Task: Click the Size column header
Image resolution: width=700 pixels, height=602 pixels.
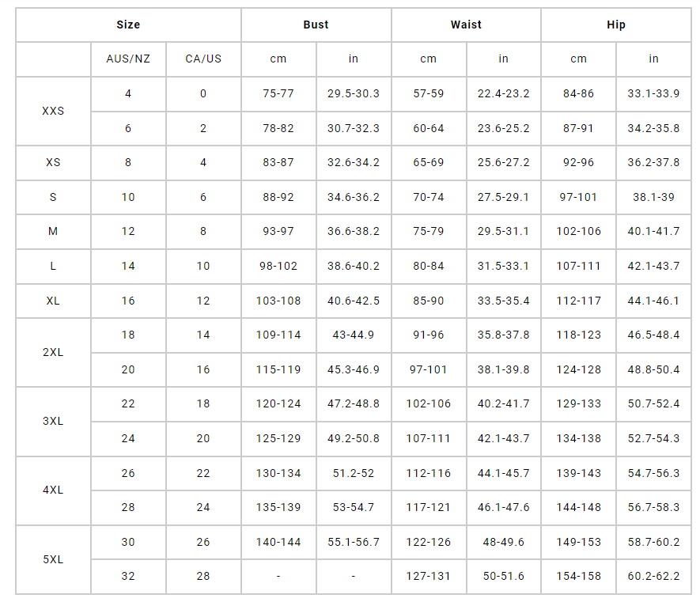Action: (128, 25)
